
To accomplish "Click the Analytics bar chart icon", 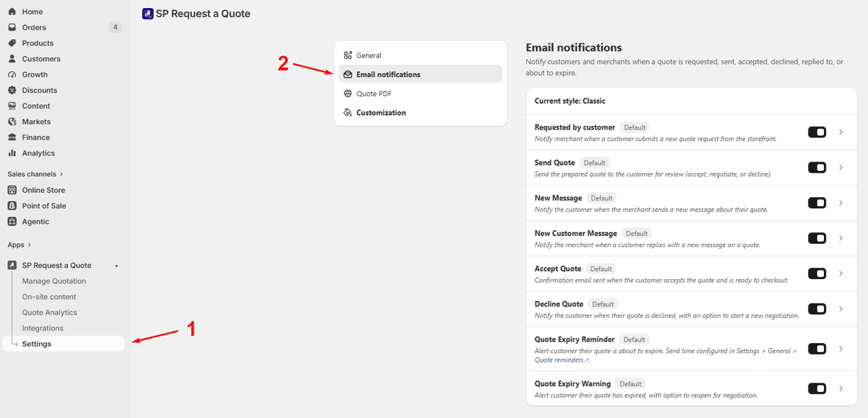I will tap(12, 153).
